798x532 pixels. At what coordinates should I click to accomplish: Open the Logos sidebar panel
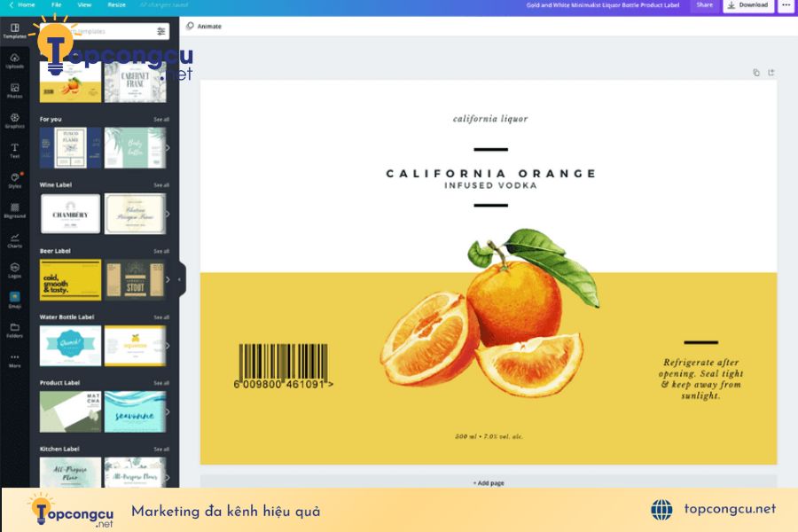point(15,270)
